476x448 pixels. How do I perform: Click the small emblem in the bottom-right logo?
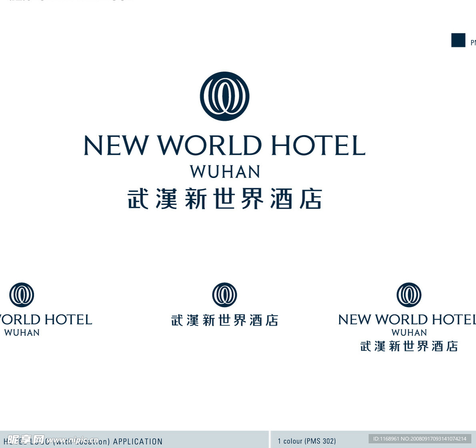pyautogui.click(x=409, y=295)
